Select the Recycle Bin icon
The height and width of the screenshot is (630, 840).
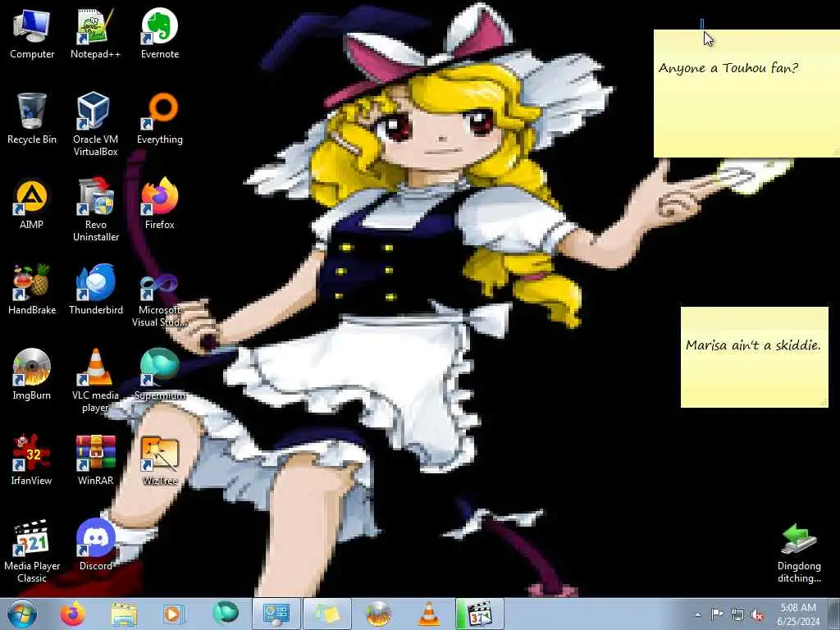(x=32, y=118)
